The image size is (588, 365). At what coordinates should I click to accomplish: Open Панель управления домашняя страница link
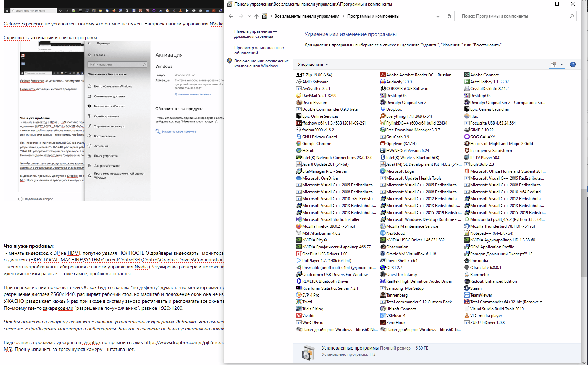pos(255,34)
